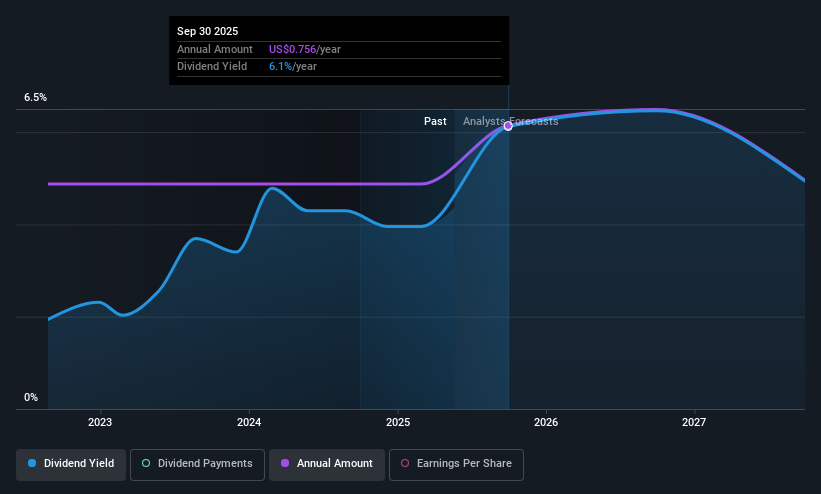Click the 2027 x-axis label
The height and width of the screenshot is (494, 821).
(x=694, y=422)
